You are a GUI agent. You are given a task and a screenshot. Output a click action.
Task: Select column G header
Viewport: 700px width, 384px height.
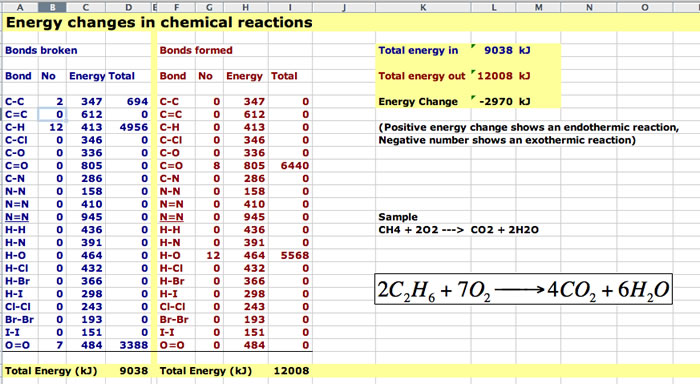(209, 7)
